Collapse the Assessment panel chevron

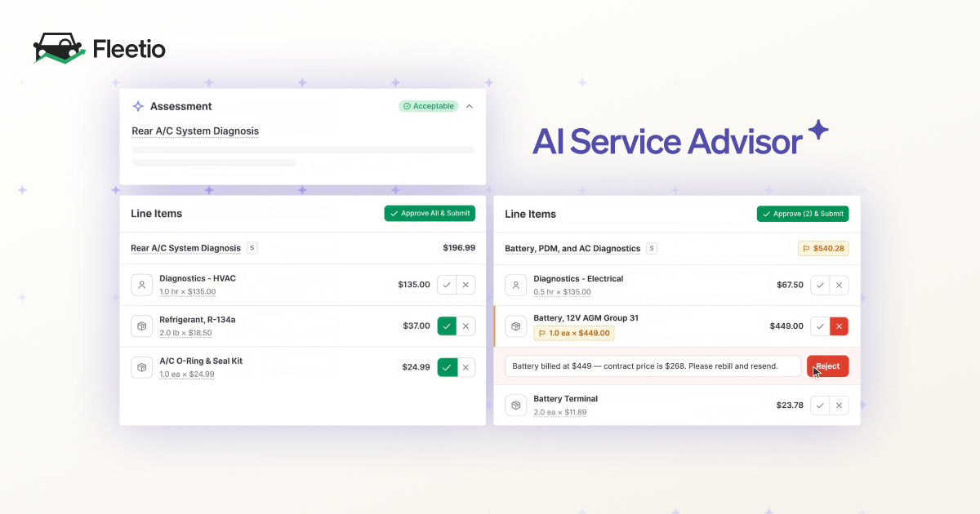click(x=469, y=106)
